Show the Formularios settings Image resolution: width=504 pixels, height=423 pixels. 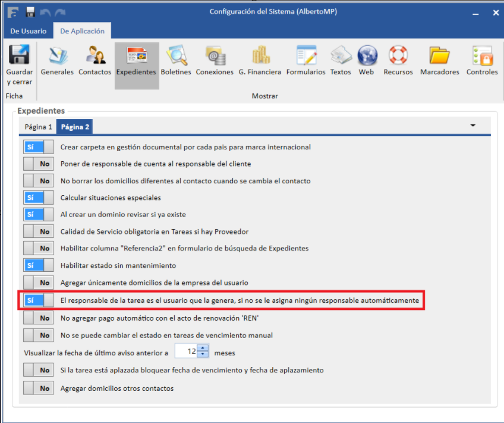[x=305, y=57]
